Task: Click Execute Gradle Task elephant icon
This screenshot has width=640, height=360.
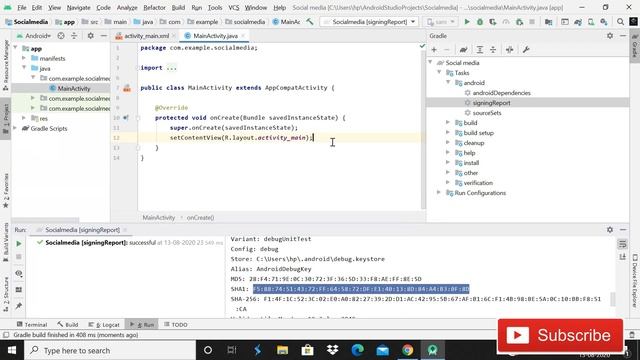Action: (463, 50)
